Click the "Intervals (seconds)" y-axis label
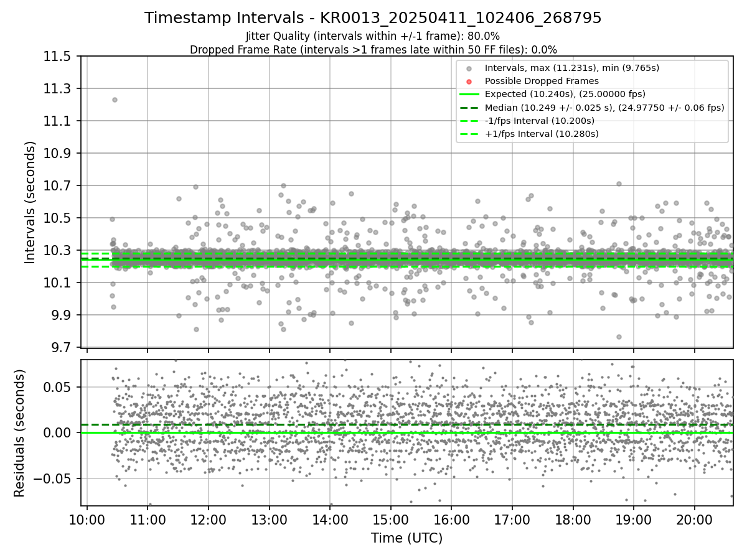The width and height of the screenshot is (747, 560). (31, 202)
